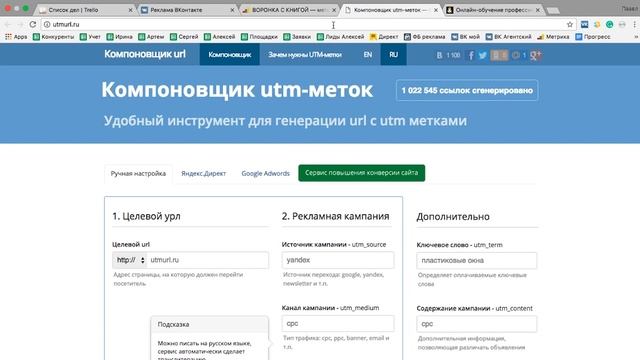The height and width of the screenshot is (360, 640).
Task: Switch site language to RU
Action: pyautogui.click(x=393, y=55)
